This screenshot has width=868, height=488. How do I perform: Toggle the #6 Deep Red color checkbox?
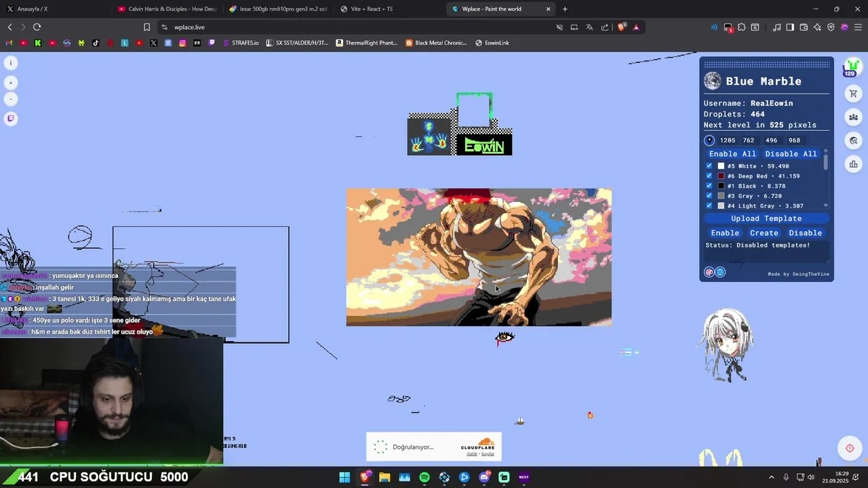click(709, 176)
